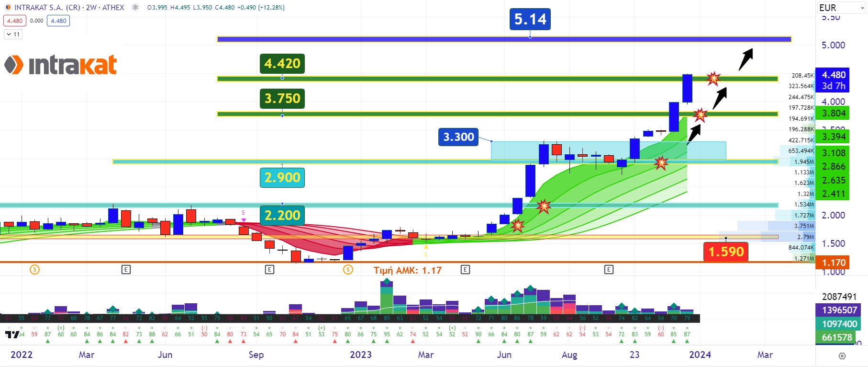The height and width of the screenshot is (367, 868).
Task: Click the orange split marker near early 2022
Action: (34, 269)
